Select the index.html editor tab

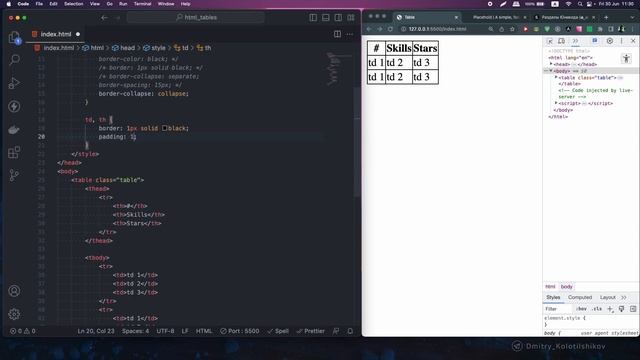coord(56,34)
